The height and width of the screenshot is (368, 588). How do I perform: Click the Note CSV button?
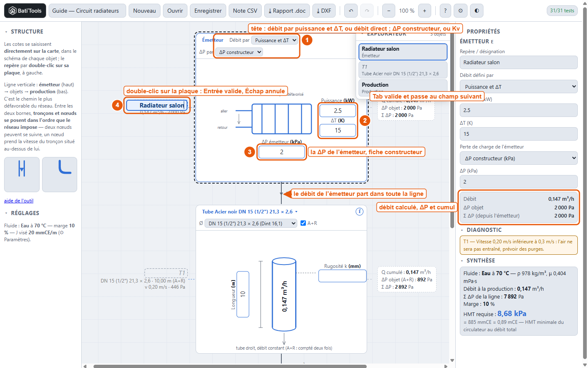pyautogui.click(x=245, y=11)
